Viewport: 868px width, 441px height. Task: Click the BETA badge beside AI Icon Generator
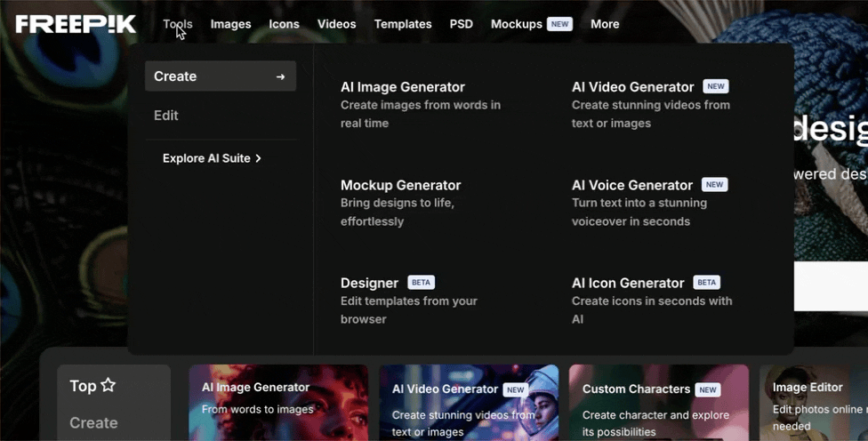[x=707, y=282]
